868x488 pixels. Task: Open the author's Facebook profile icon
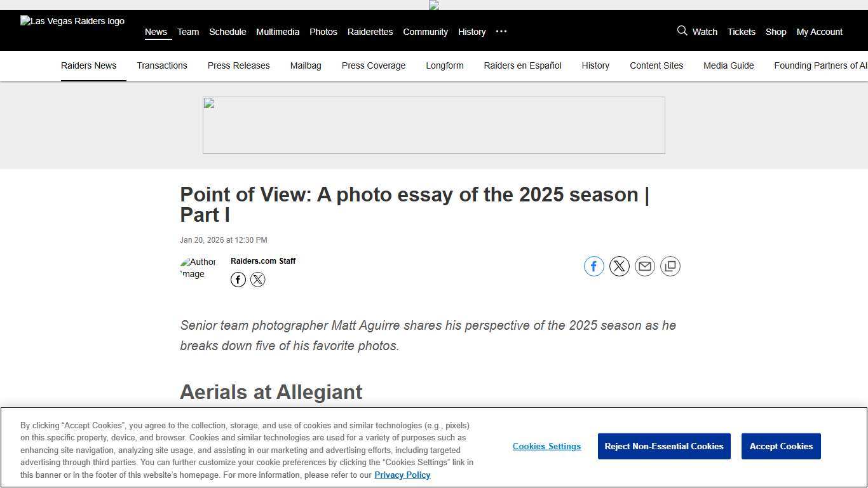pos(238,280)
